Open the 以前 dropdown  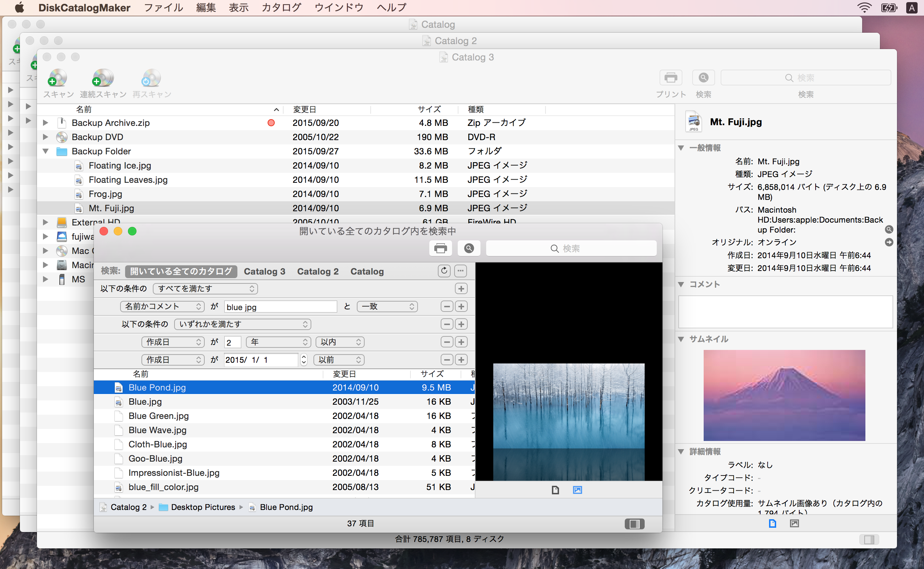click(x=339, y=360)
